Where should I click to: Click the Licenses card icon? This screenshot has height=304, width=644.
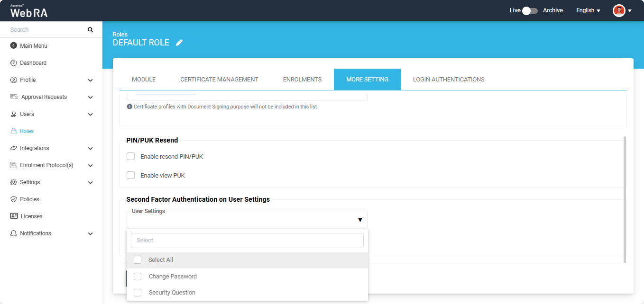14,216
